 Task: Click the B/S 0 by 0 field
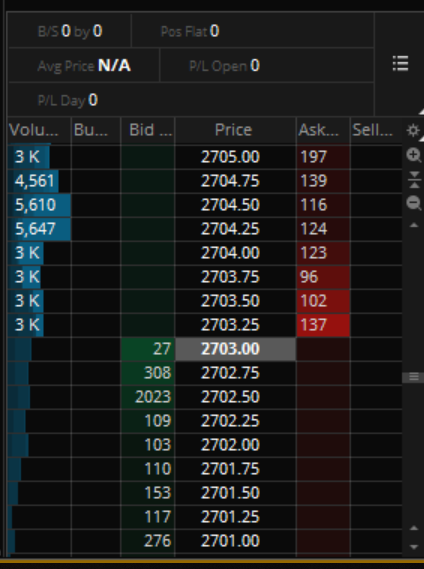(70, 31)
